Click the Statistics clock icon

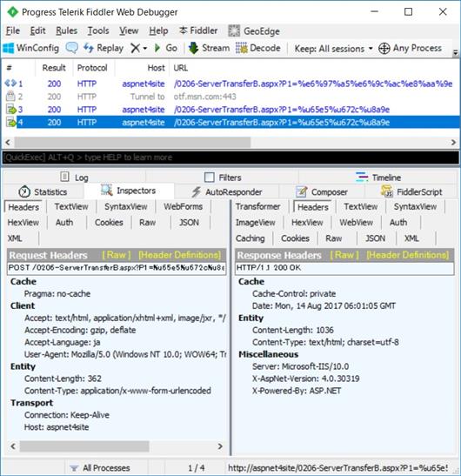point(24,191)
